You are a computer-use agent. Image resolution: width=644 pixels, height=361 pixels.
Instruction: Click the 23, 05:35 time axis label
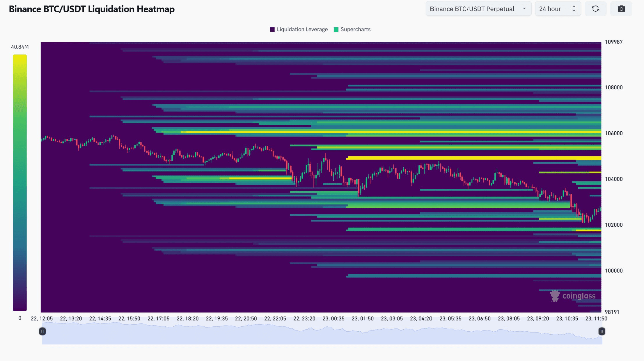[450, 319]
